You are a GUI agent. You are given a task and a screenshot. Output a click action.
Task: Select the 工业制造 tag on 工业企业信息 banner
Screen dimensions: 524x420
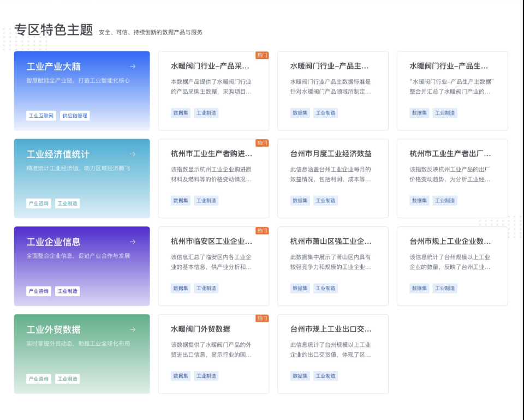tap(67, 291)
